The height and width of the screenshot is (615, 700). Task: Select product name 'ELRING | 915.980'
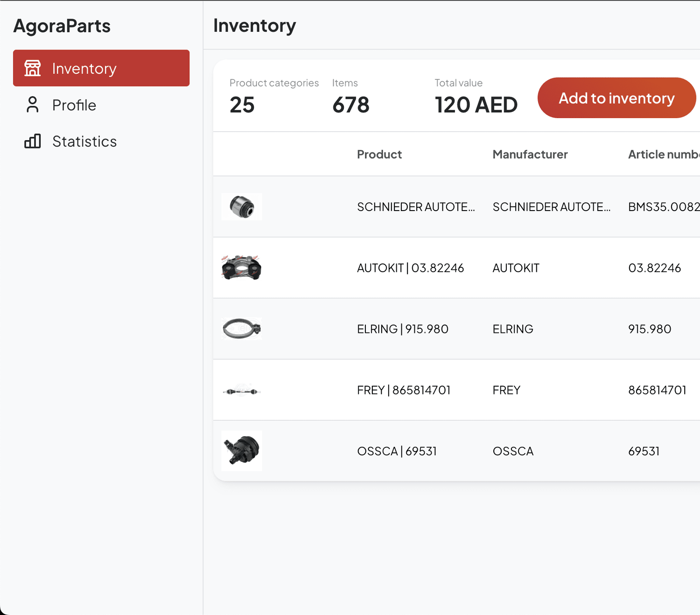click(403, 329)
